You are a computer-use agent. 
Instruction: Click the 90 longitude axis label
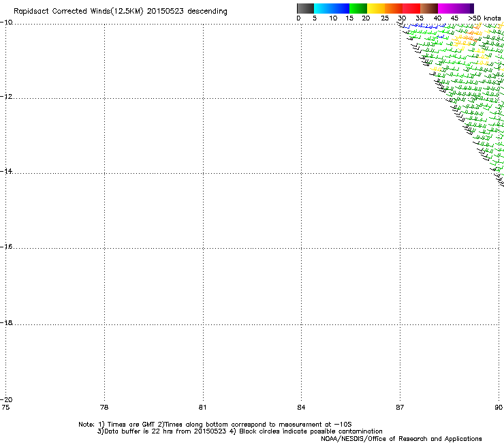coord(499,408)
